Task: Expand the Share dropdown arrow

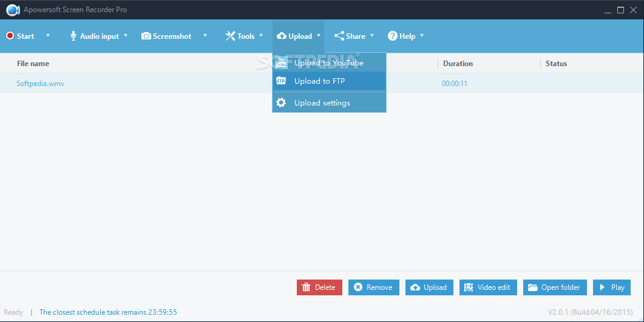Action: [x=371, y=36]
